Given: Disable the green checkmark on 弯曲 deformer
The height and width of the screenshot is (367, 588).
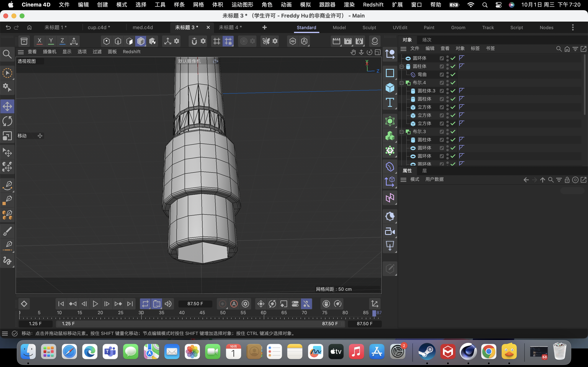Looking at the screenshot, I should point(452,74).
